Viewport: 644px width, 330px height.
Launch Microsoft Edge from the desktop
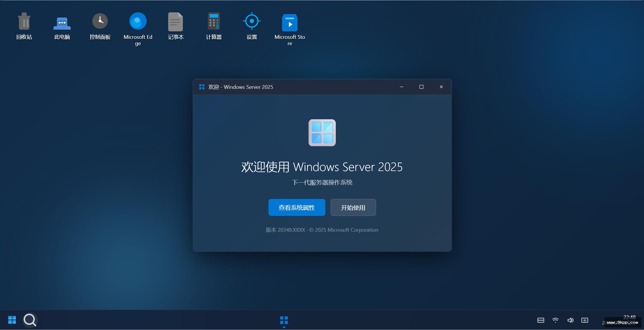[x=138, y=29]
